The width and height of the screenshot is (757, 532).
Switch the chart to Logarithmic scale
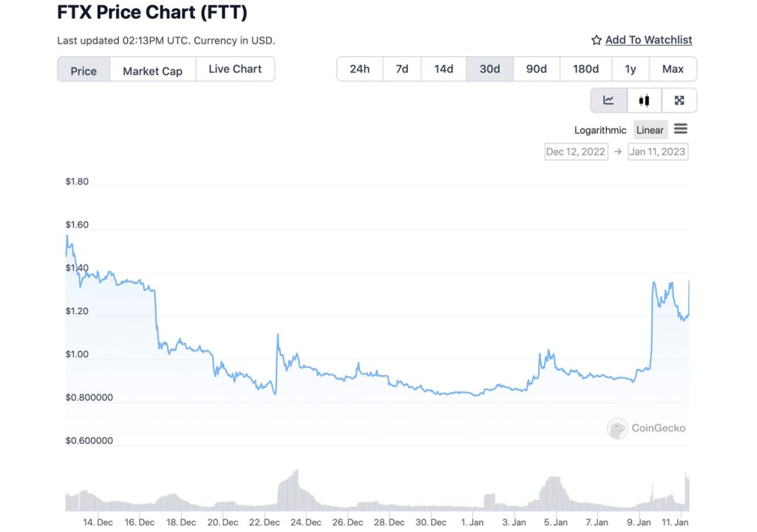(600, 129)
